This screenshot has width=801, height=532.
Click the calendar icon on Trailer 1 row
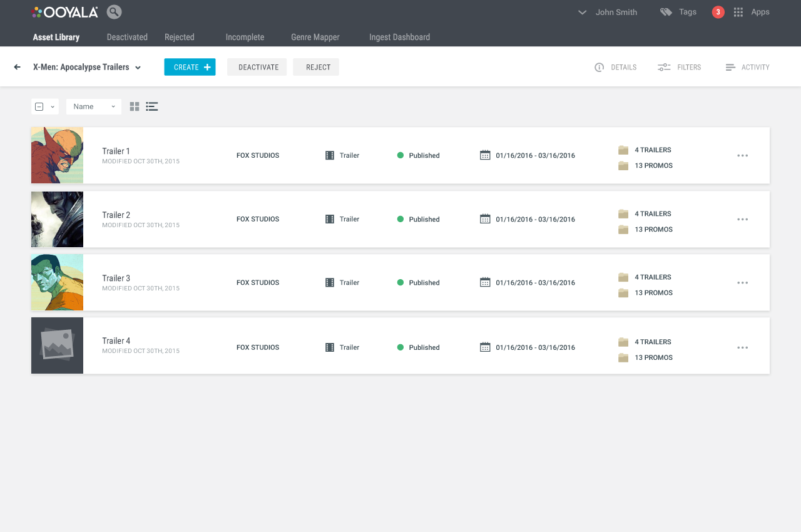[x=485, y=155]
